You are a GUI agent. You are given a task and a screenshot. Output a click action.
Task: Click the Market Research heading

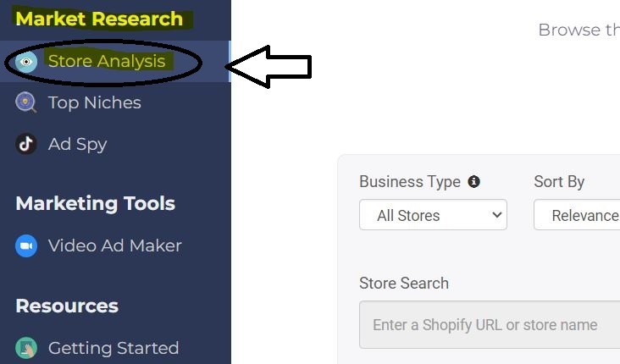click(99, 19)
